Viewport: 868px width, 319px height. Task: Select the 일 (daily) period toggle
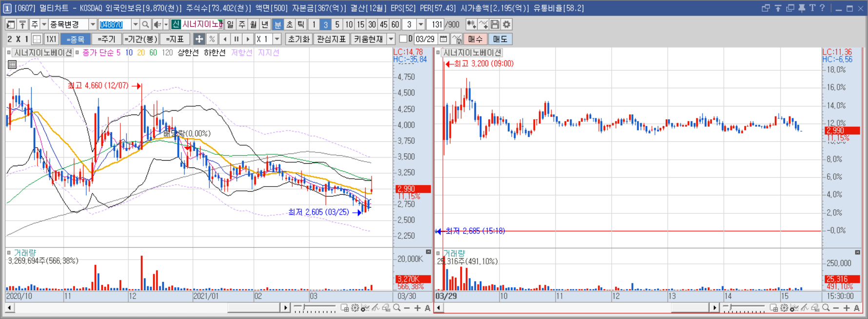click(230, 24)
